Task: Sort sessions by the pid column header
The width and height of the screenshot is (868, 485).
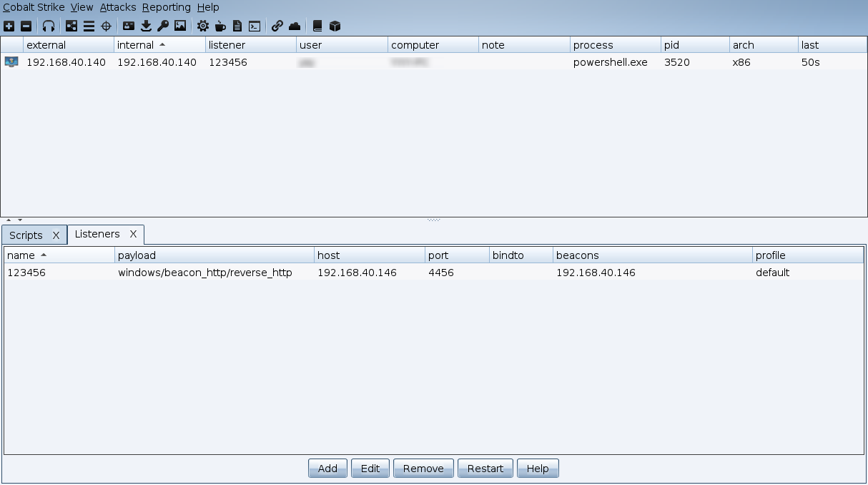Action: click(695, 45)
